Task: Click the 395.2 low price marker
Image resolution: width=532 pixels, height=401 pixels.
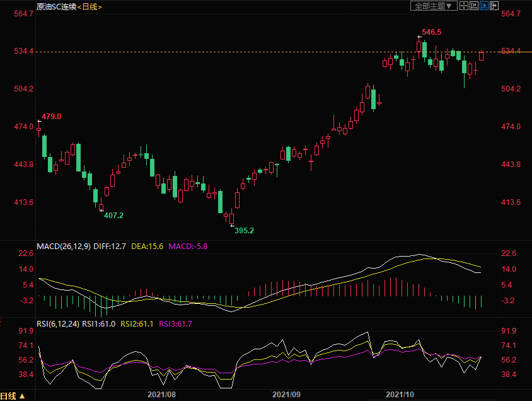Action: (244, 231)
